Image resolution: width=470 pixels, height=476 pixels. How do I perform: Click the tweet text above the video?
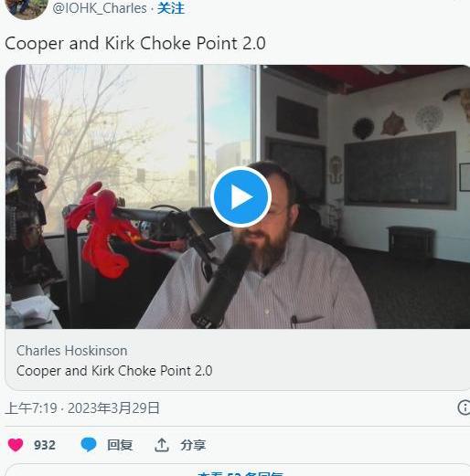[135, 43]
